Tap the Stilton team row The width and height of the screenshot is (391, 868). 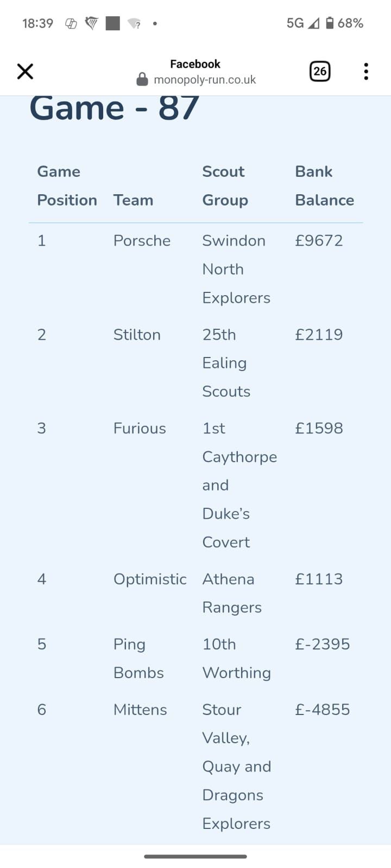137,334
